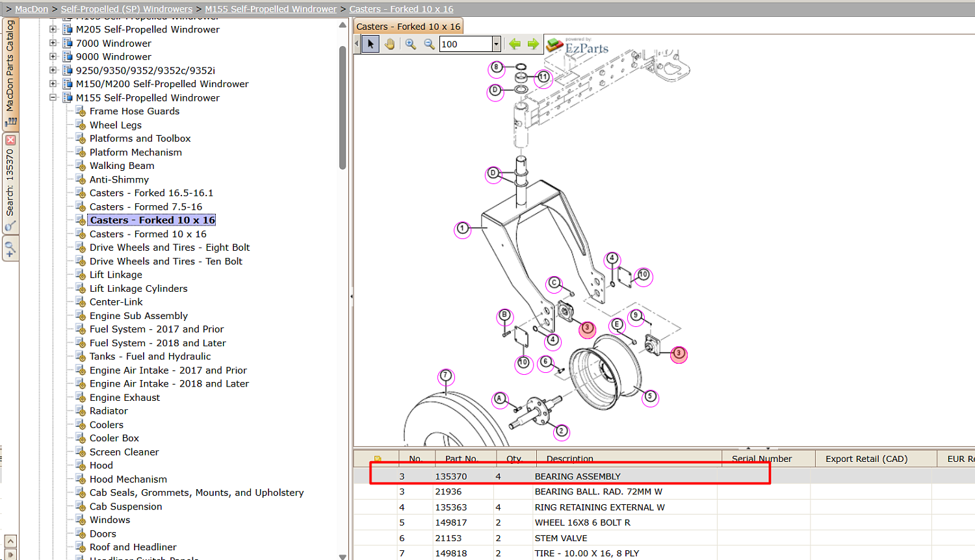Collapse the M155 Self-Propelled Windrower node

pyautogui.click(x=53, y=97)
